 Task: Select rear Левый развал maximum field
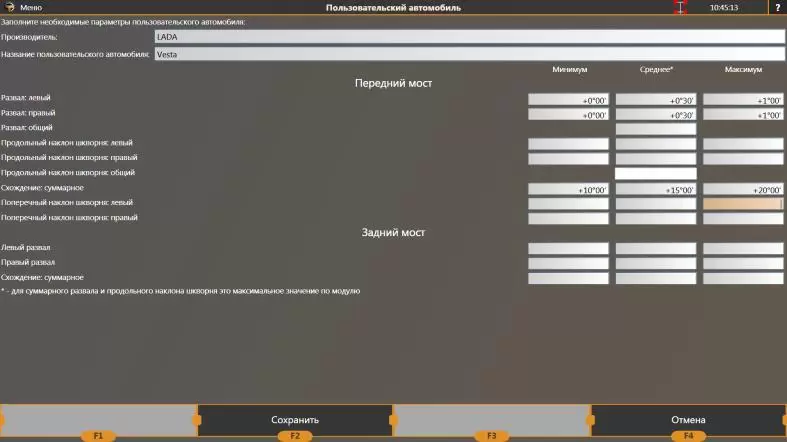pyautogui.click(x=743, y=248)
